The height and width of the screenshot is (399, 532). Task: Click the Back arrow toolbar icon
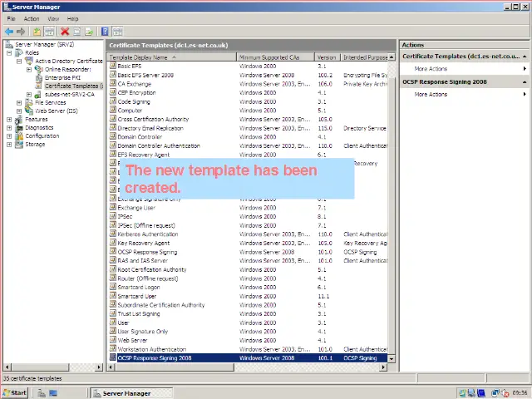(x=8, y=32)
